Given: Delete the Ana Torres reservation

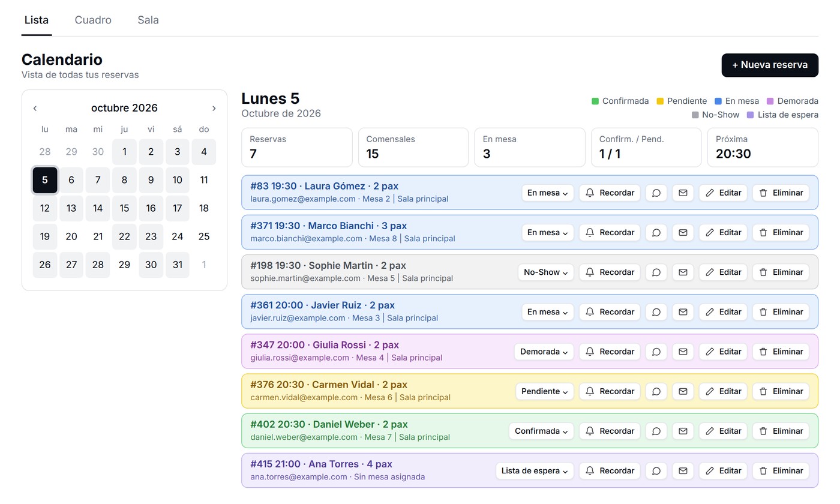Looking at the screenshot, I should (x=781, y=470).
